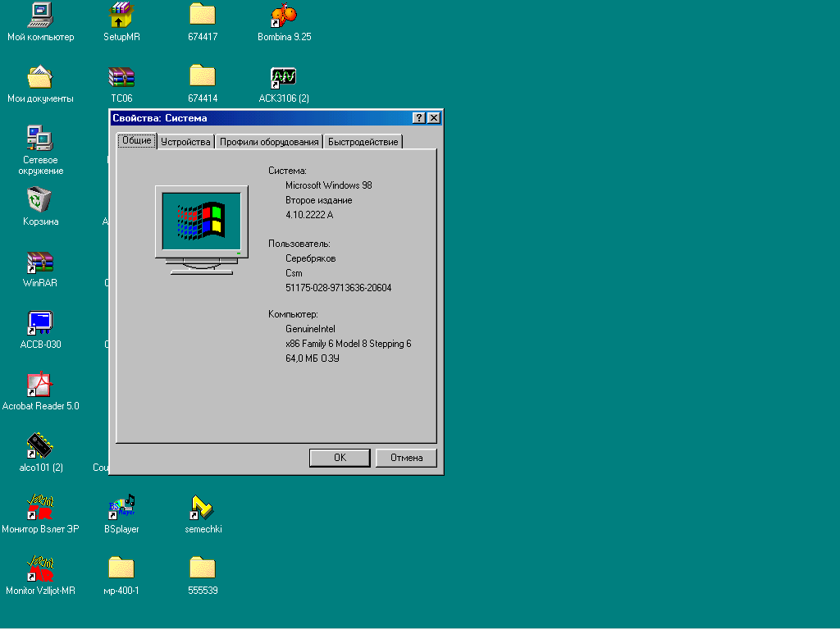Screen dimensions: 840x630
Task: Open the semechki shortcut icon
Action: click(x=203, y=508)
